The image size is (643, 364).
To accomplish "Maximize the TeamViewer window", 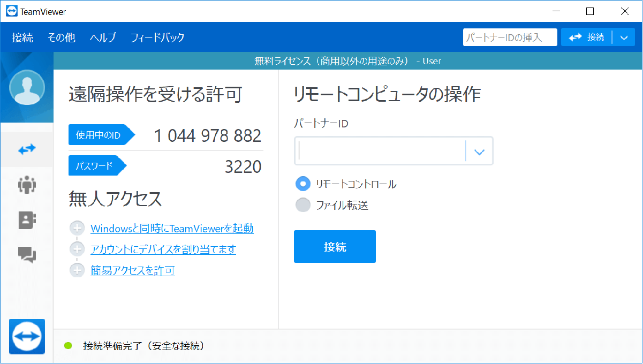I will 590,11.
